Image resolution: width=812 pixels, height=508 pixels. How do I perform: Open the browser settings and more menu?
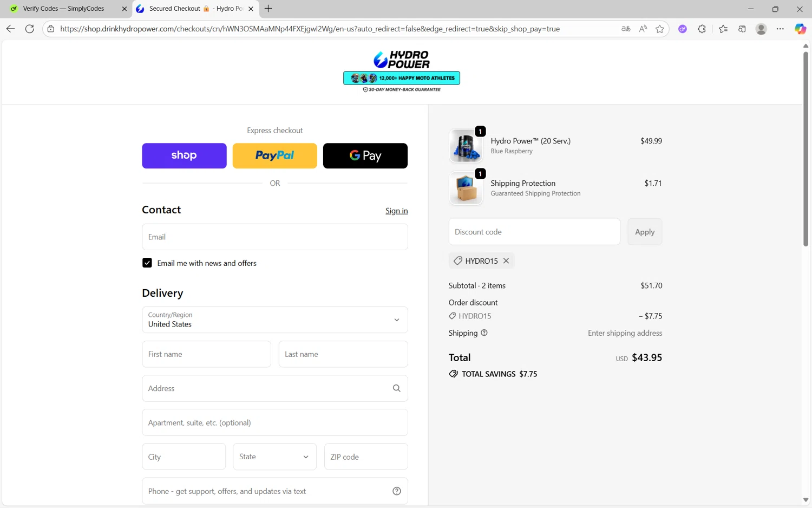pyautogui.click(x=780, y=29)
